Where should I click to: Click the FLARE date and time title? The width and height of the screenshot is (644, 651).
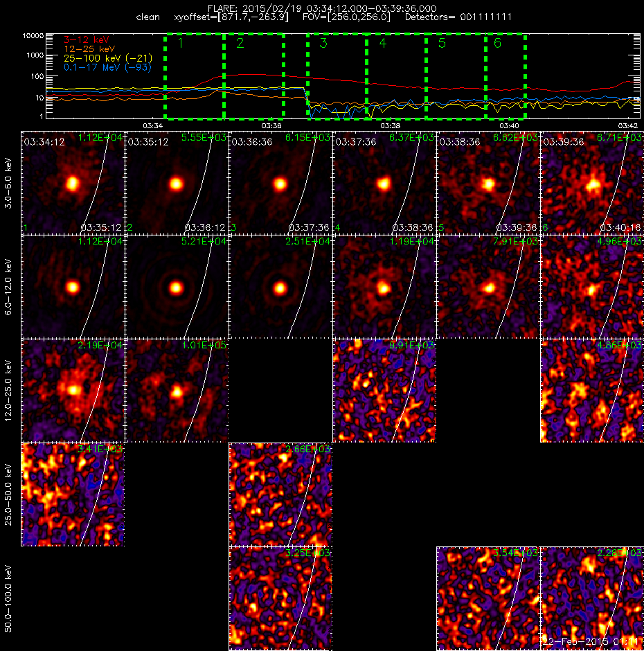(x=322, y=8)
